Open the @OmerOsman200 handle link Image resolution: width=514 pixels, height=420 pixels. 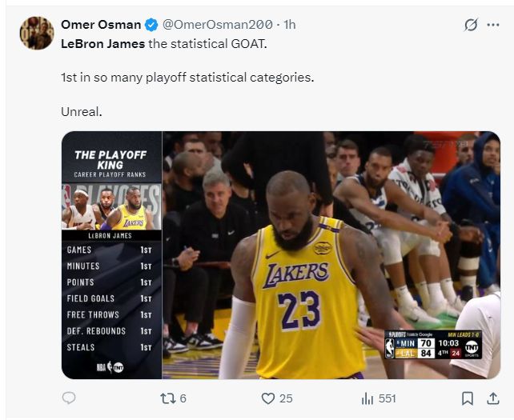coord(216,25)
